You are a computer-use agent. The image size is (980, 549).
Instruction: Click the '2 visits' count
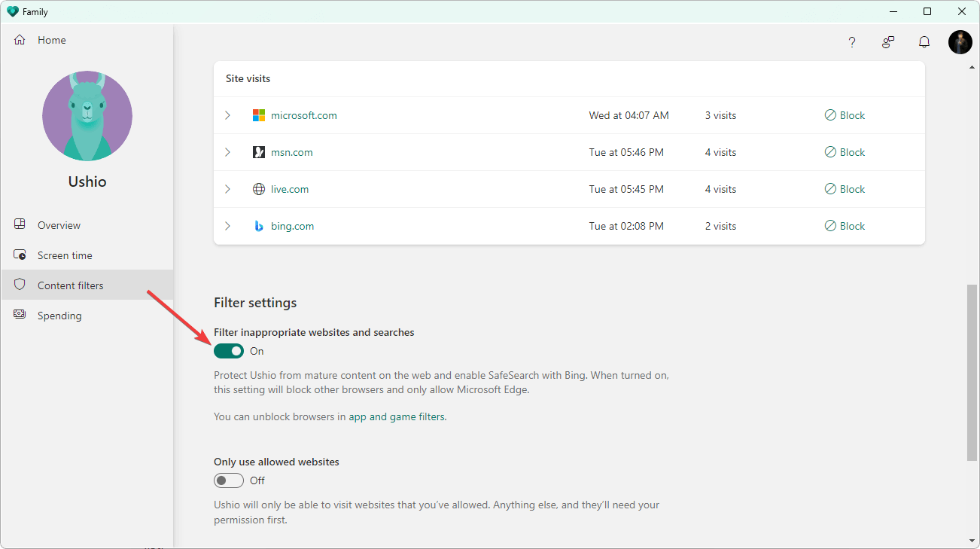pyautogui.click(x=720, y=226)
